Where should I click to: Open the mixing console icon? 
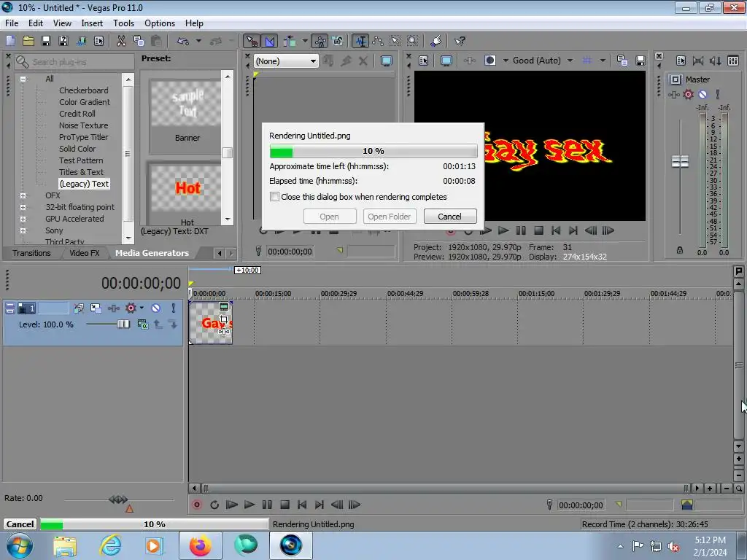tap(733, 61)
